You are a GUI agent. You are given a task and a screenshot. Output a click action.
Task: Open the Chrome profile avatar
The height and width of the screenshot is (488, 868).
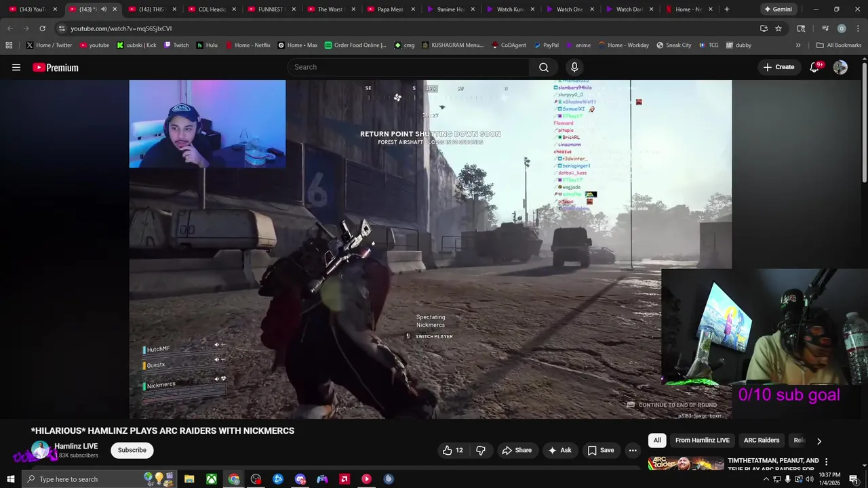(x=842, y=28)
